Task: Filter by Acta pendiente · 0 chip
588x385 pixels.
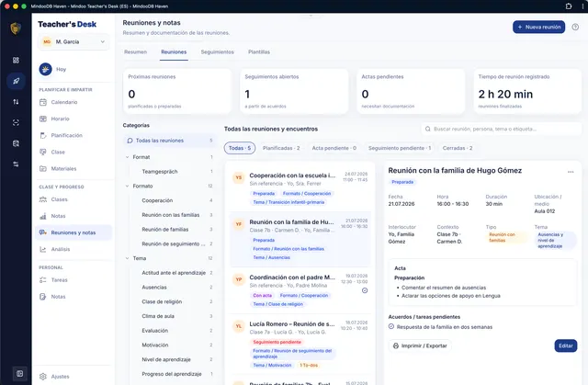Action: (334, 148)
